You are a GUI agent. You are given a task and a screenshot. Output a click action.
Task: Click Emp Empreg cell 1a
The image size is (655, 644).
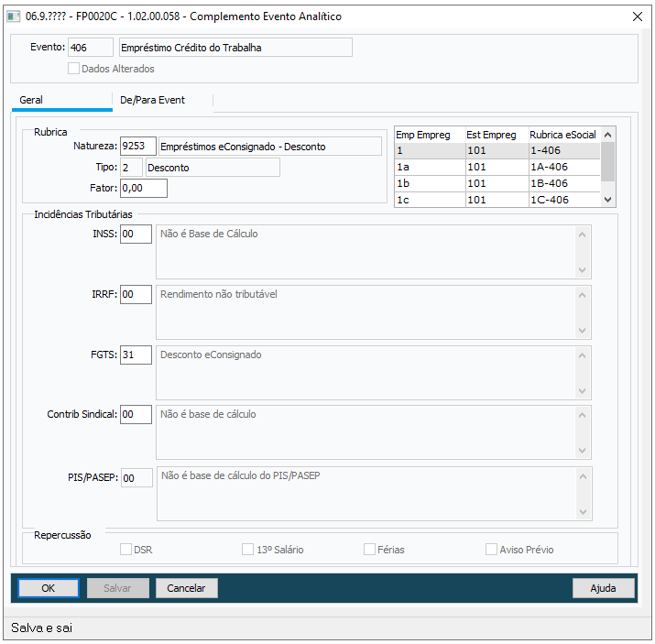[x=430, y=167]
